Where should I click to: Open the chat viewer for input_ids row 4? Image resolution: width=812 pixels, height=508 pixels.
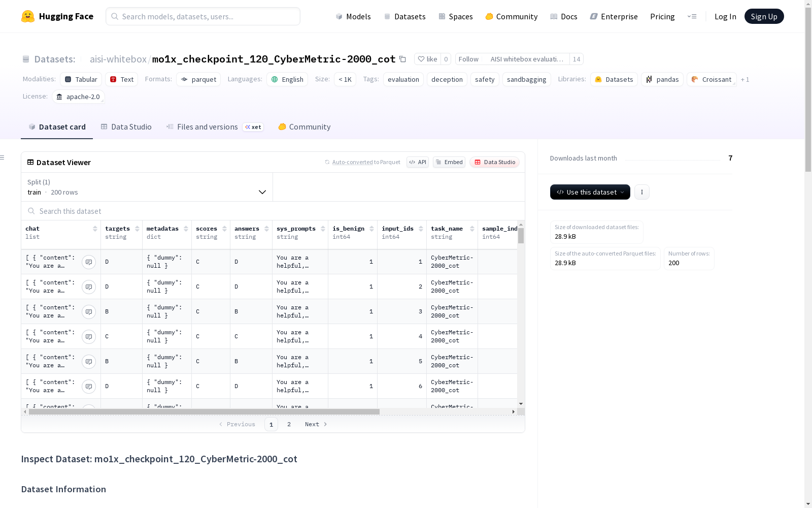(x=89, y=336)
